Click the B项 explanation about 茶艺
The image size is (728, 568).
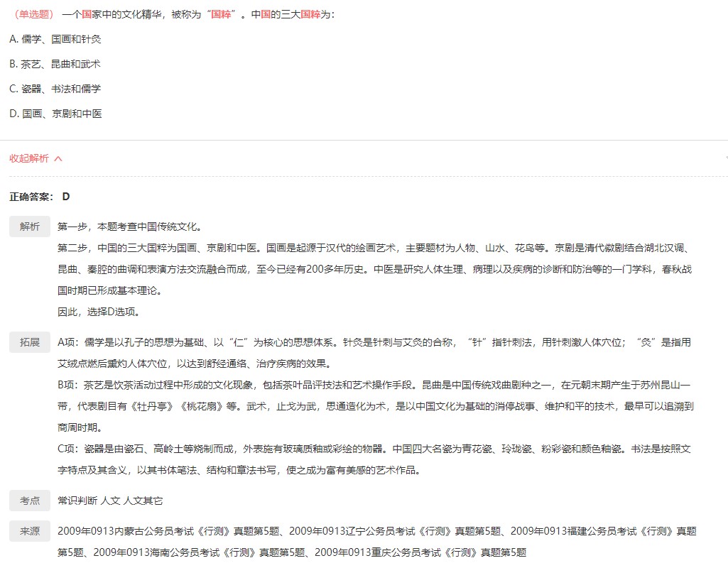376,406
